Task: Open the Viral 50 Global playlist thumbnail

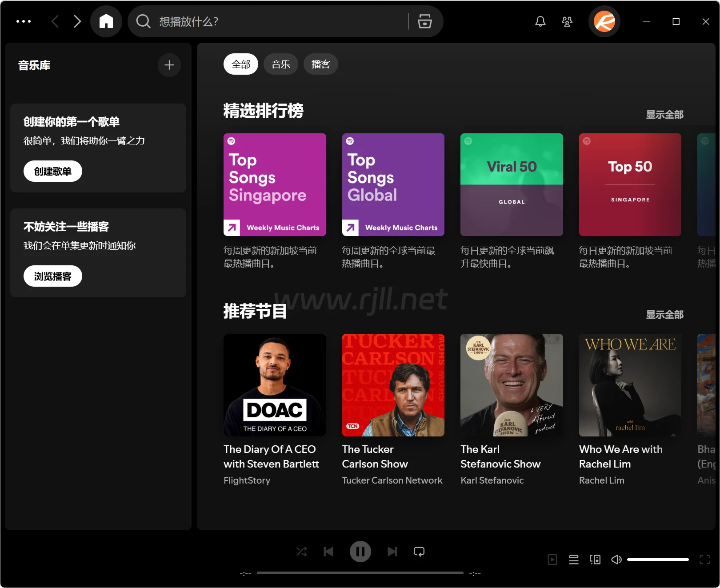Action: point(512,184)
